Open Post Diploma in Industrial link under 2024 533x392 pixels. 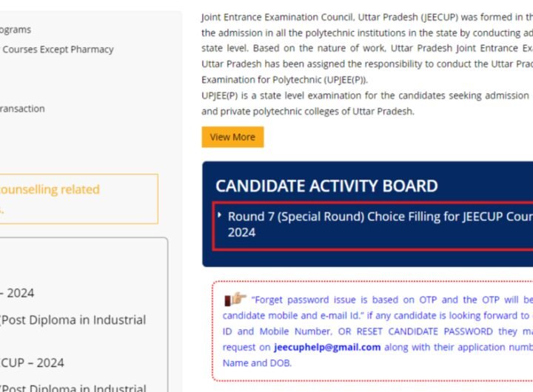(x=73, y=320)
